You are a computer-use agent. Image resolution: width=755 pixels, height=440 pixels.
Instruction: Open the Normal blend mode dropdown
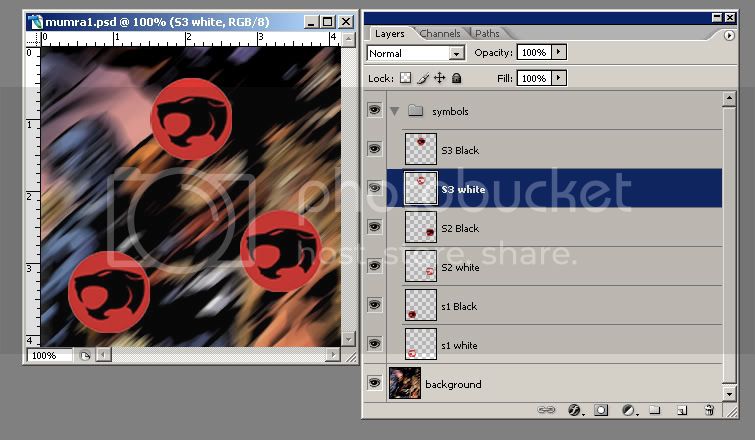416,53
